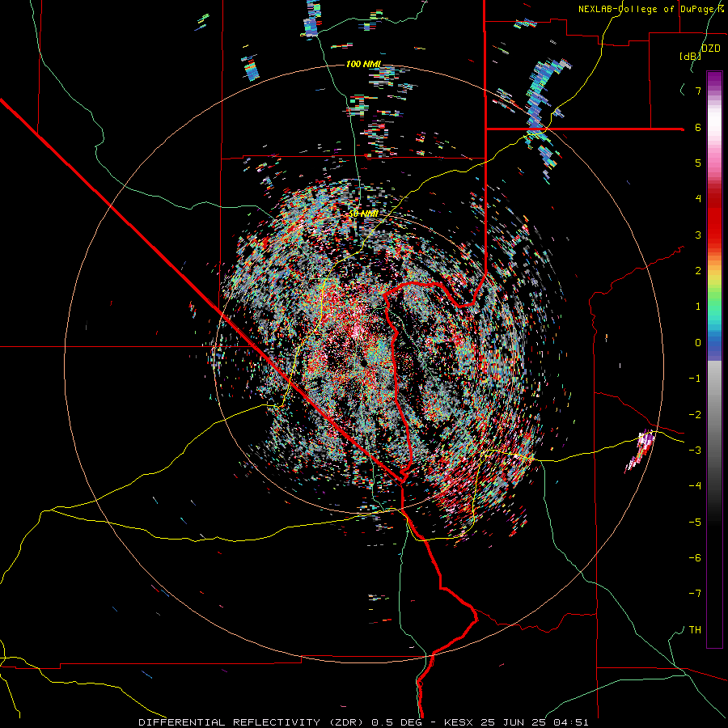Click the [dB] units label
728x728 pixels.
pos(690,56)
